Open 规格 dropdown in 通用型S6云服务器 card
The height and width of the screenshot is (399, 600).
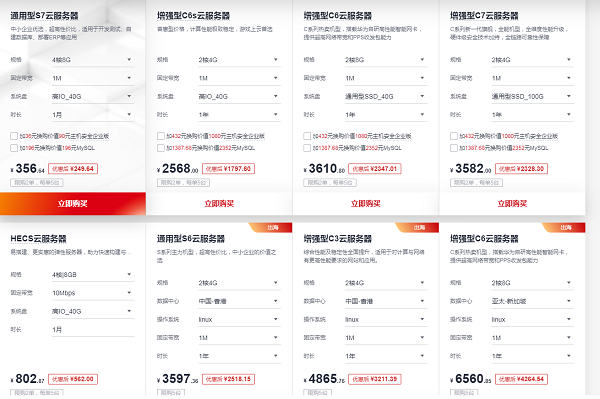click(x=239, y=283)
